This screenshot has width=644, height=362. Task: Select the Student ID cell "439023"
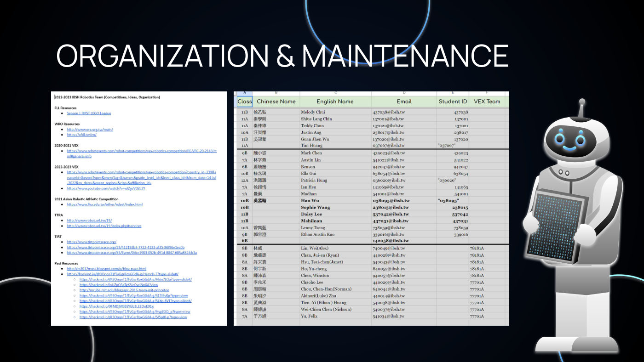click(453, 153)
